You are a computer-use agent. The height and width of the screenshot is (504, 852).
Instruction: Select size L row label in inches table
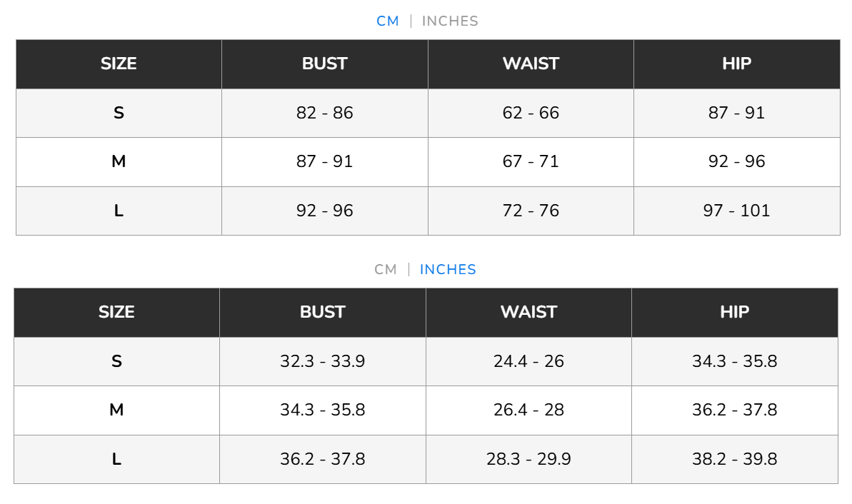pyautogui.click(x=116, y=459)
